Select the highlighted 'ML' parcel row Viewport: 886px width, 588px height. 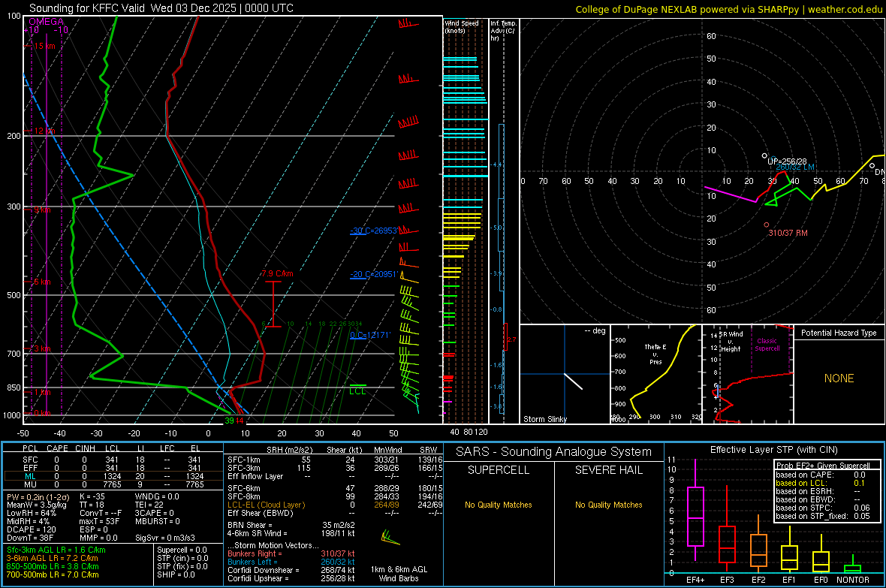click(x=113, y=476)
